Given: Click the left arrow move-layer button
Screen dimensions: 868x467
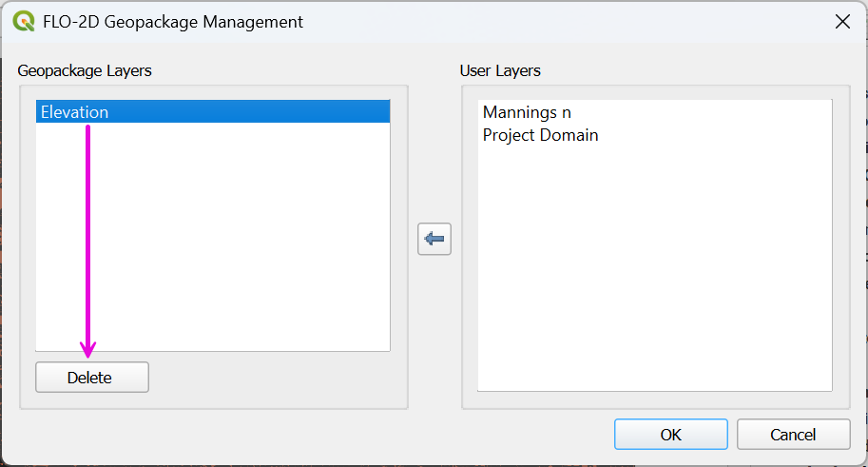Looking at the screenshot, I should tap(434, 239).
